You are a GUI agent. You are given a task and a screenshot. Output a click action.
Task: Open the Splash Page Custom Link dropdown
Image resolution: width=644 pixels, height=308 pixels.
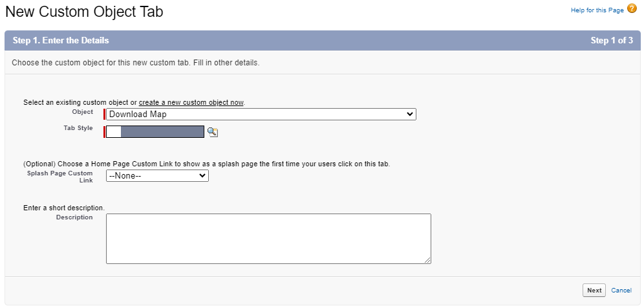157,175
